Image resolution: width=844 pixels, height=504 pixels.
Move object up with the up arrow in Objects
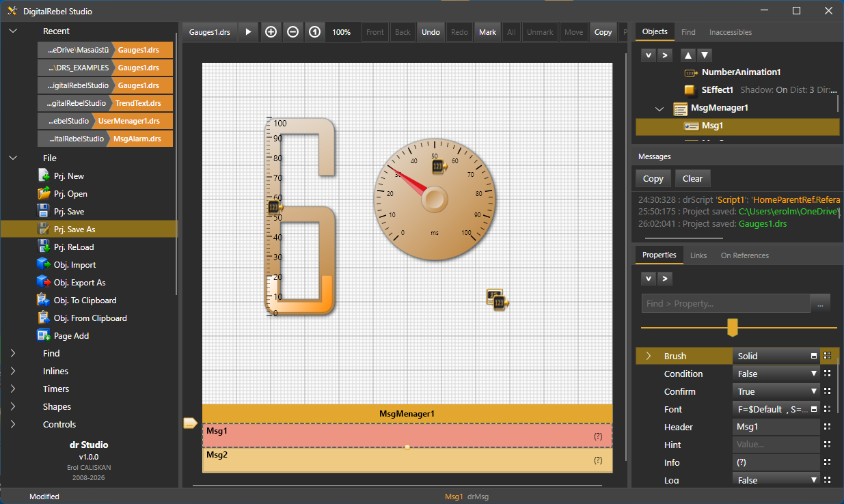tap(689, 55)
